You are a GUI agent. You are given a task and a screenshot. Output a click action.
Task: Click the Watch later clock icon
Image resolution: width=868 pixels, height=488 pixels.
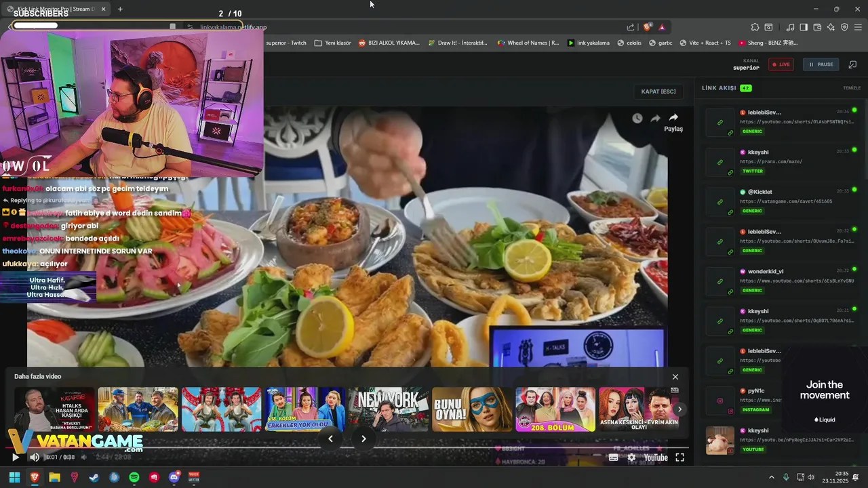click(x=637, y=118)
